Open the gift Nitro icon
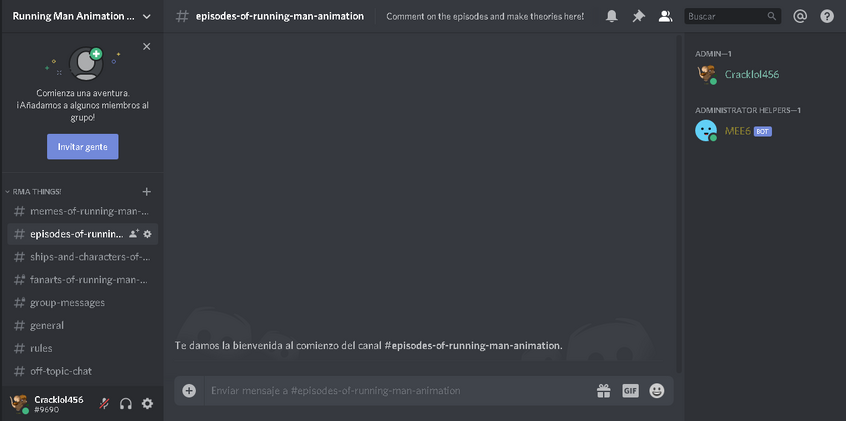 pos(603,391)
